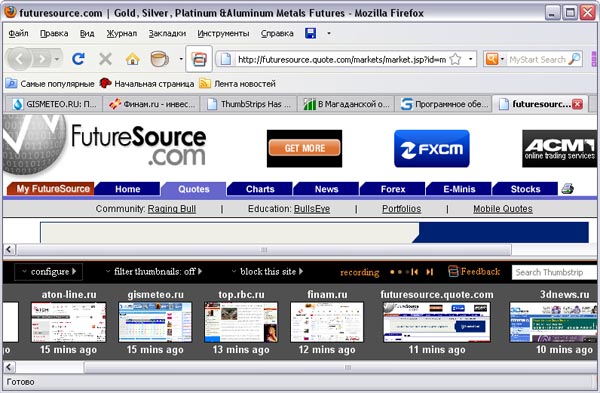
Task: Open the Лента новостей feed bookmark
Action: pyautogui.click(x=237, y=83)
